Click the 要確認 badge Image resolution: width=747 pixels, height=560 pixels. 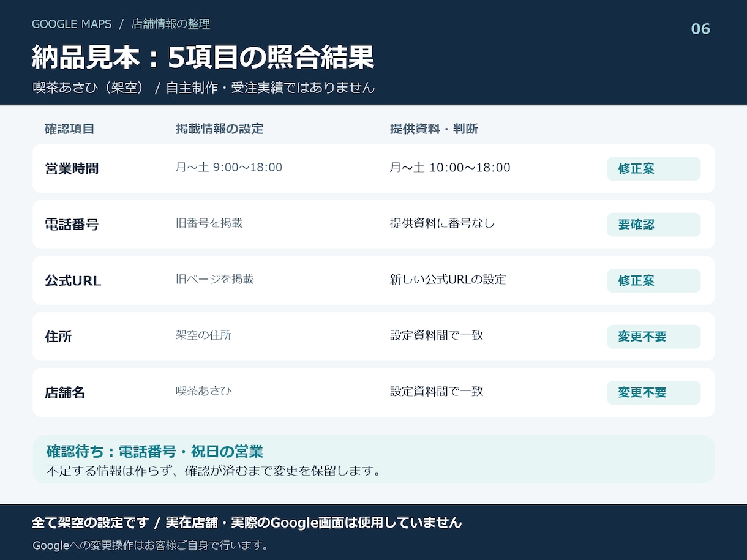653,225
